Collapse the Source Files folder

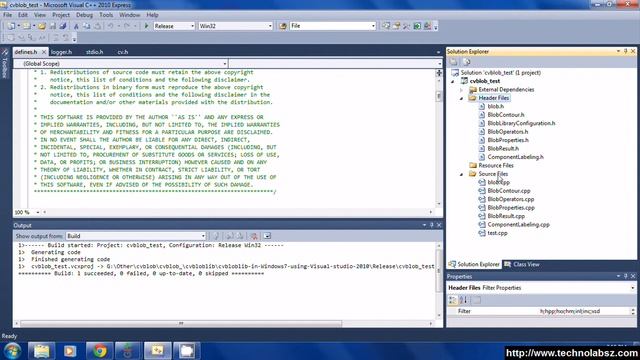pos(462,174)
